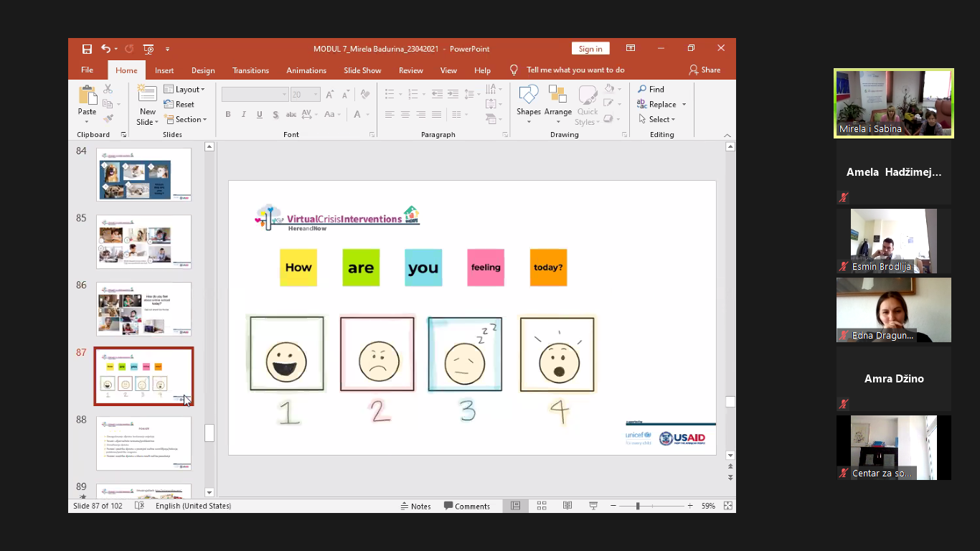Click the Undo arrow icon
Image resolution: width=980 pixels, height=551 pixels.
(106, 49)
